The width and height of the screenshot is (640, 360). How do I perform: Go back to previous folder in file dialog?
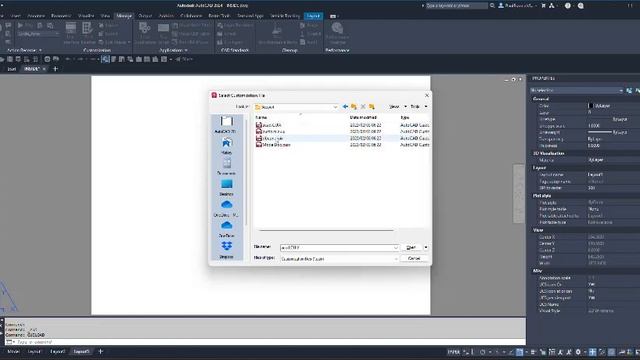click(x=345, y=107)
